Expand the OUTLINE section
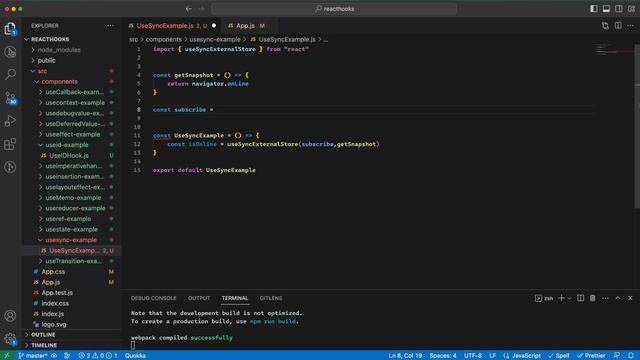 click(x=71, y=335)
